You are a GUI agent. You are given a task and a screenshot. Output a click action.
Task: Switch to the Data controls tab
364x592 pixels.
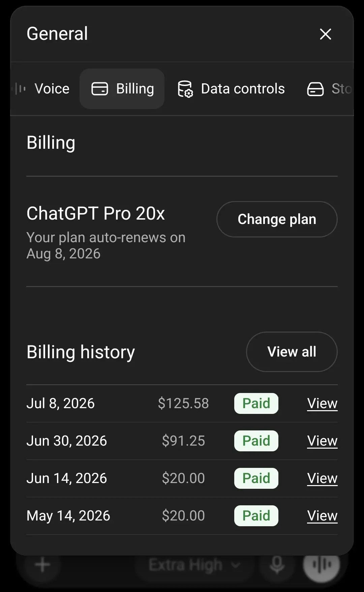[231, 89]
